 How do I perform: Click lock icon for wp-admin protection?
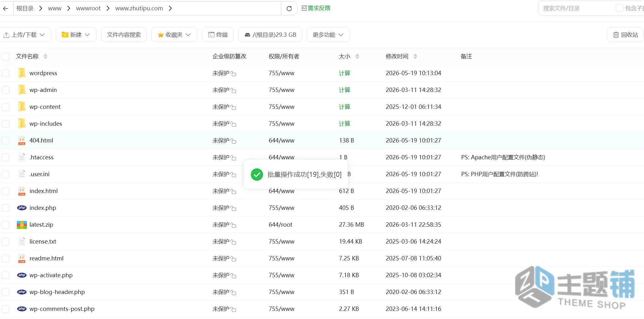pyautogui.click(x=233, y=90)
